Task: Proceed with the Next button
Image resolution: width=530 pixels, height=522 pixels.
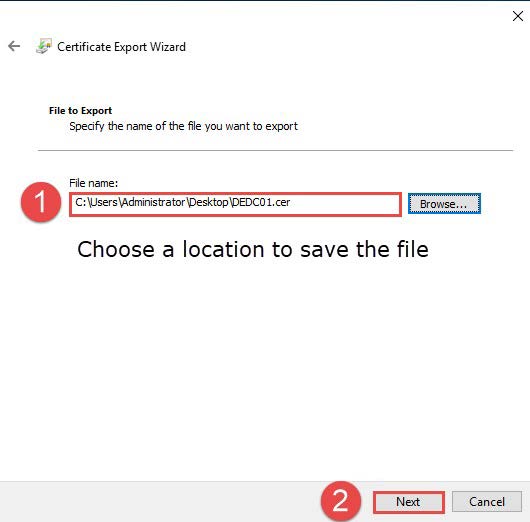Action: (x=409, y=502)
